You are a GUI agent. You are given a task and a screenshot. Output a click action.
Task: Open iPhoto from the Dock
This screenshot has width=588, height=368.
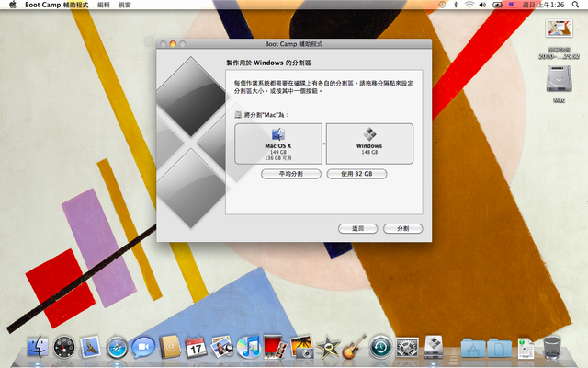click(x=301, y=348)
